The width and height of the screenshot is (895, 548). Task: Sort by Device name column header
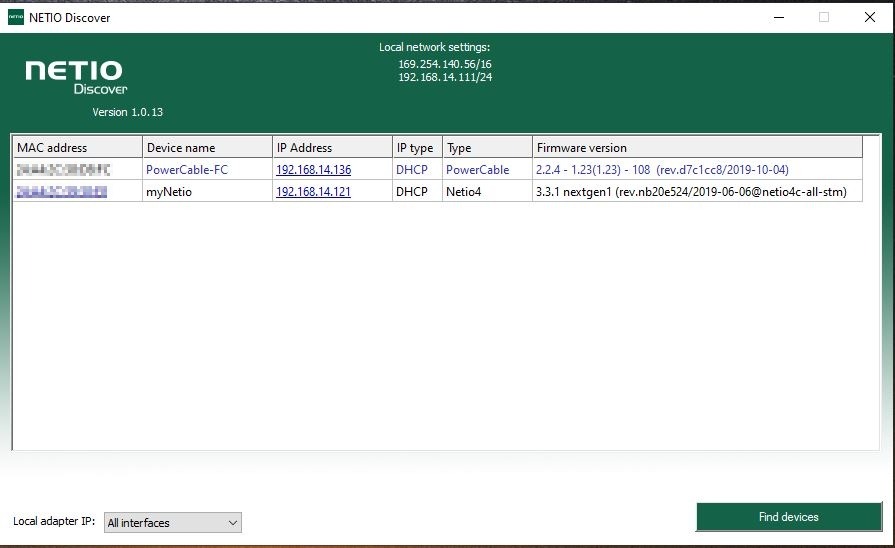207,147
